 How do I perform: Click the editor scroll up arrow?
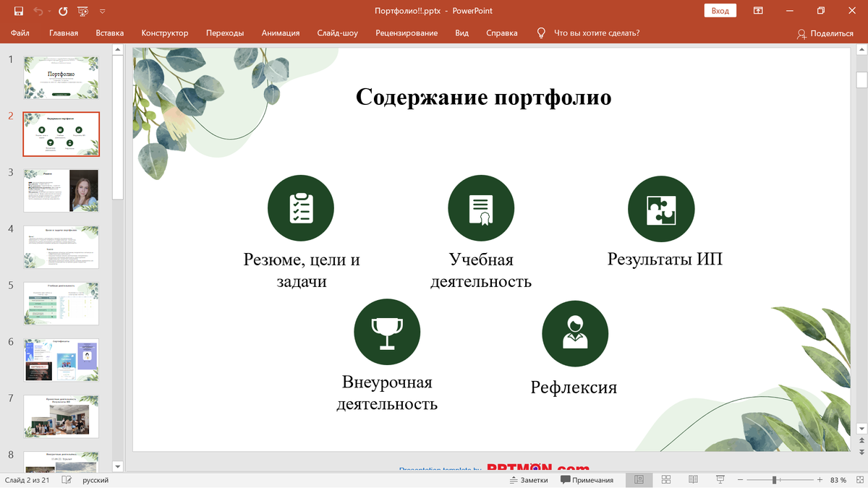point(861,48)
